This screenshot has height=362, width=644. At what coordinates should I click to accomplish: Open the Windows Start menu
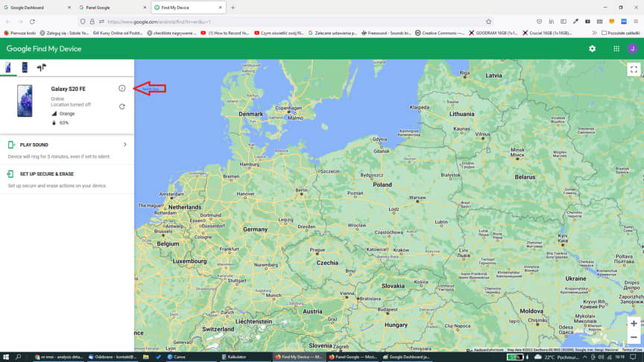click(6, 357)
